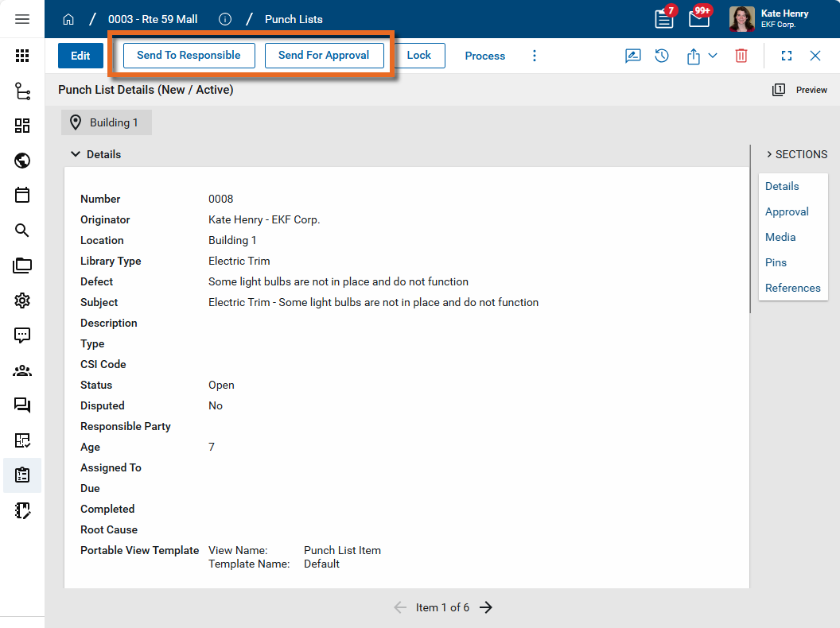840x628 pixels.
Task: Open the more options kebab menu
Action: tap(535, 56)
